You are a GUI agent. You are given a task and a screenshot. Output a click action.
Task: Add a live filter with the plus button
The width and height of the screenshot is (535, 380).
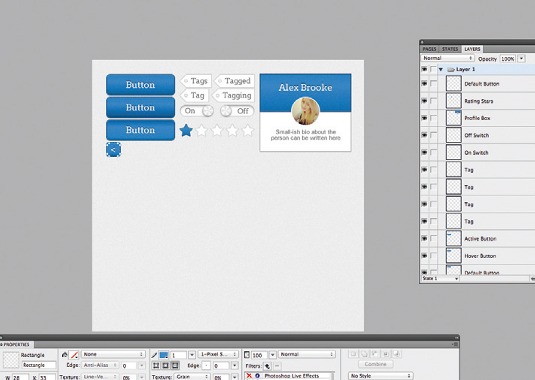click(268, 366)
